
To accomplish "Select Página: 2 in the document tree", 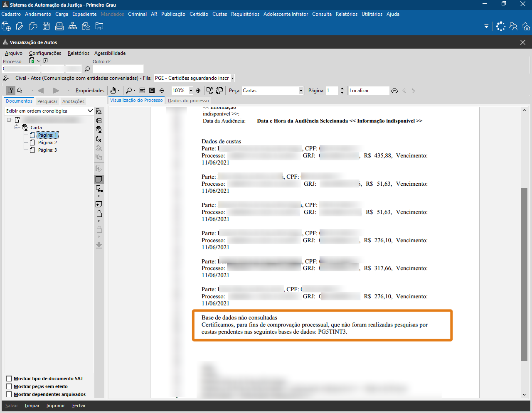I will point(47,143).
